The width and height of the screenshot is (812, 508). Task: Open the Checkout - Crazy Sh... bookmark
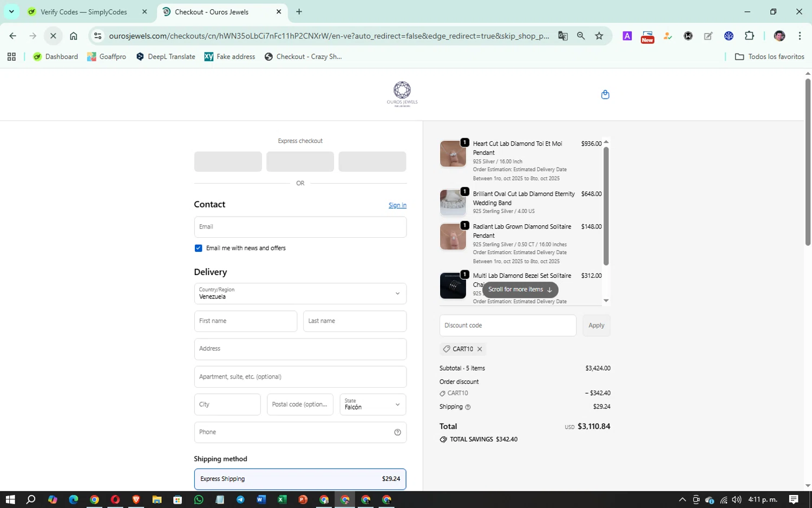[x=303, y=56]
